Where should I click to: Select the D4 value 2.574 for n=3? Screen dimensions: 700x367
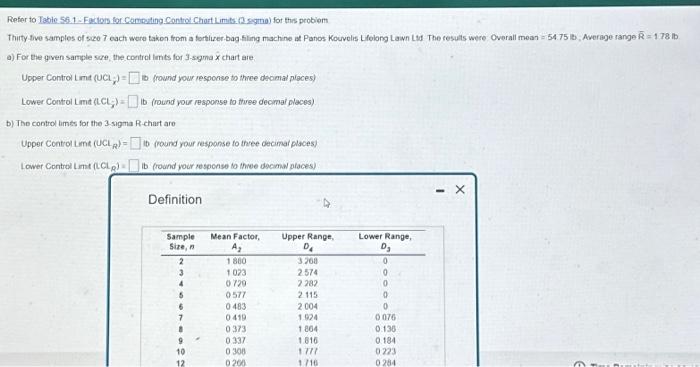[x=308, y=272]
